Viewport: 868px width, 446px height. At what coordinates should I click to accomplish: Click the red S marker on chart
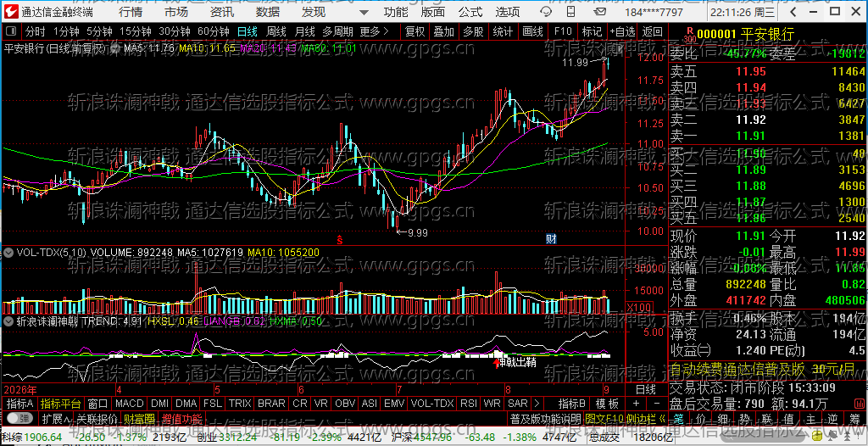point(340,240)
